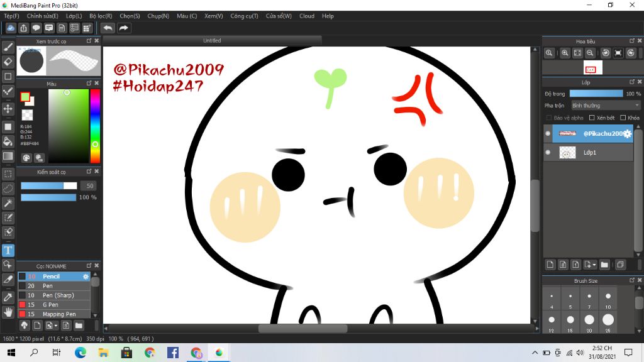Open Facebook from the taskbar
The height and width of the screenshot is (362, 644).
coord(173,353)
